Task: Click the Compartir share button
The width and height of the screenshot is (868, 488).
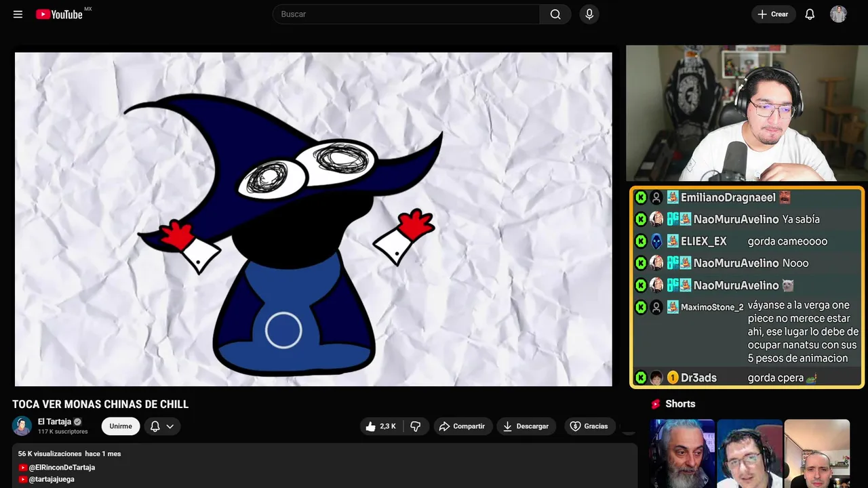Action: 462,426
